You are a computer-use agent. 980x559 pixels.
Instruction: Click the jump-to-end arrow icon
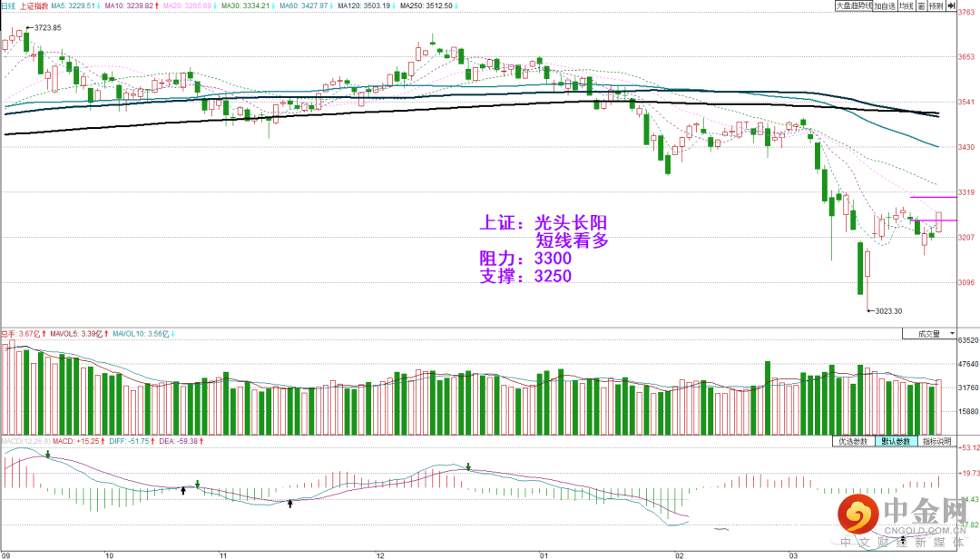click(951, 5)
